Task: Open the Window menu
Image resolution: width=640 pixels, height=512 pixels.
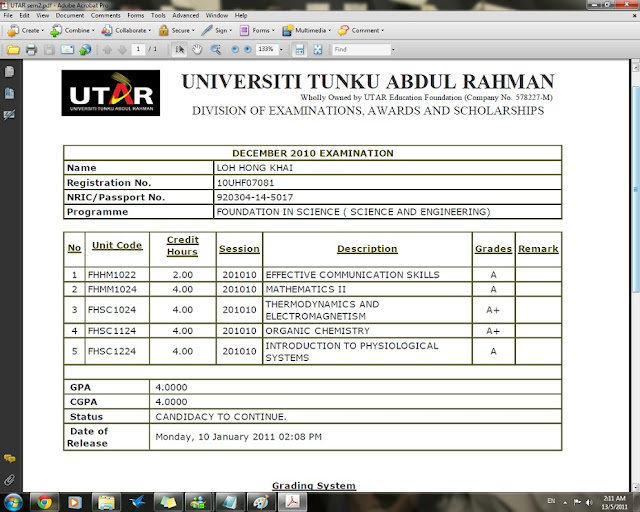Action: pos(216,16)
